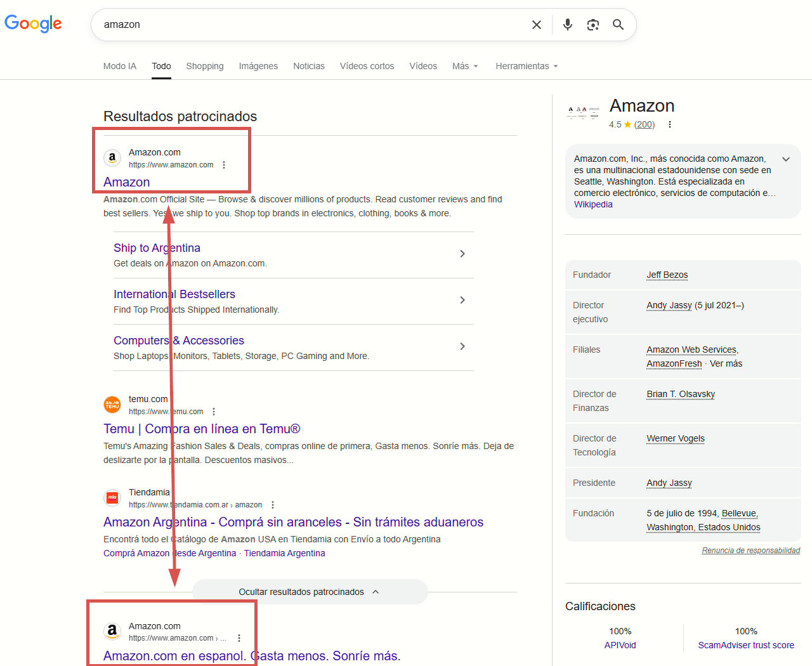Open the Ship to Argentina sitelink arrow

(x=462, y=254)
